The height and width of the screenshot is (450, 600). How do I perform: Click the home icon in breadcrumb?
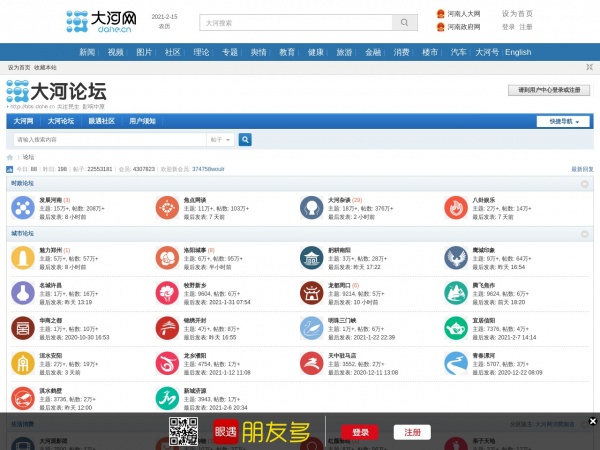[11, 157]
